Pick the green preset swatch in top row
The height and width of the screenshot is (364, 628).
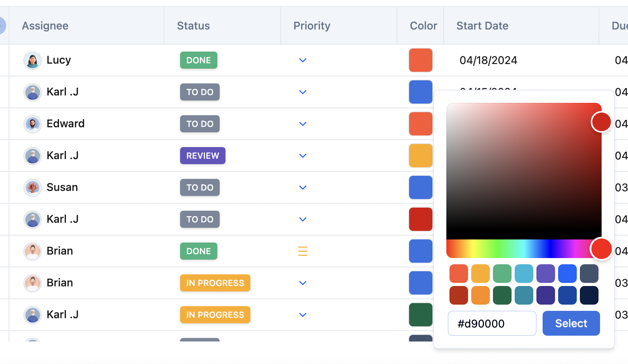[502, 274]
